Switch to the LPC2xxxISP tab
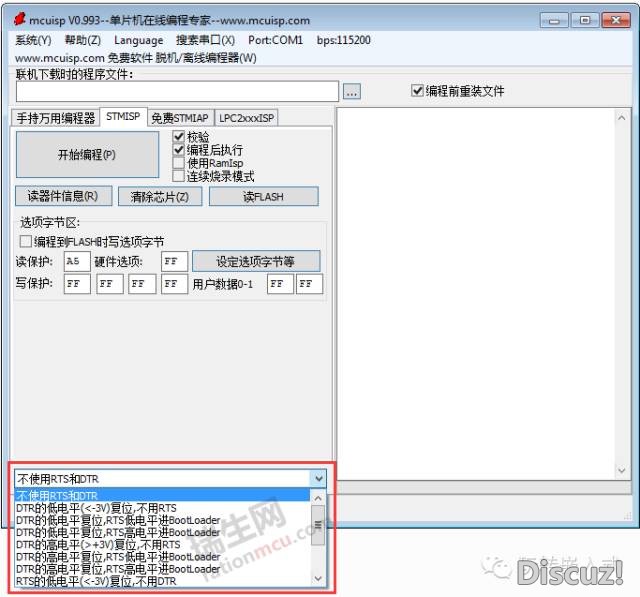The image size is (640, 597). (246, 118)
